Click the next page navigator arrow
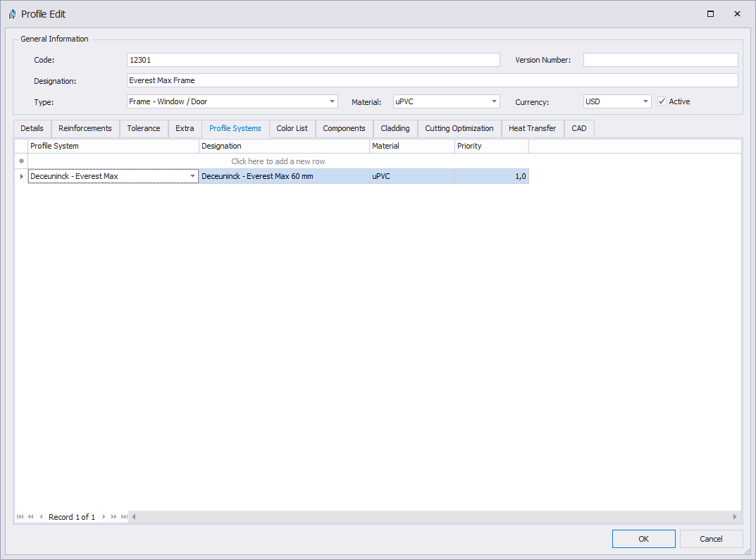 pos(114,517)
